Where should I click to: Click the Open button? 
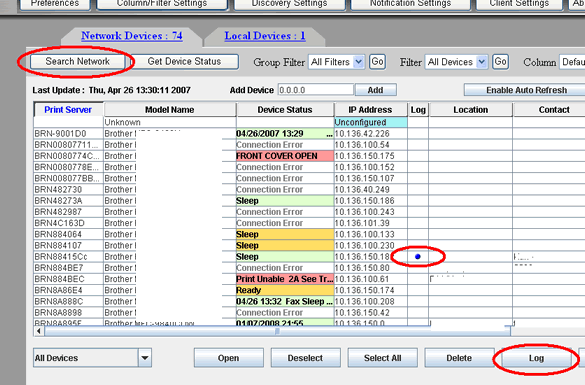229,358
